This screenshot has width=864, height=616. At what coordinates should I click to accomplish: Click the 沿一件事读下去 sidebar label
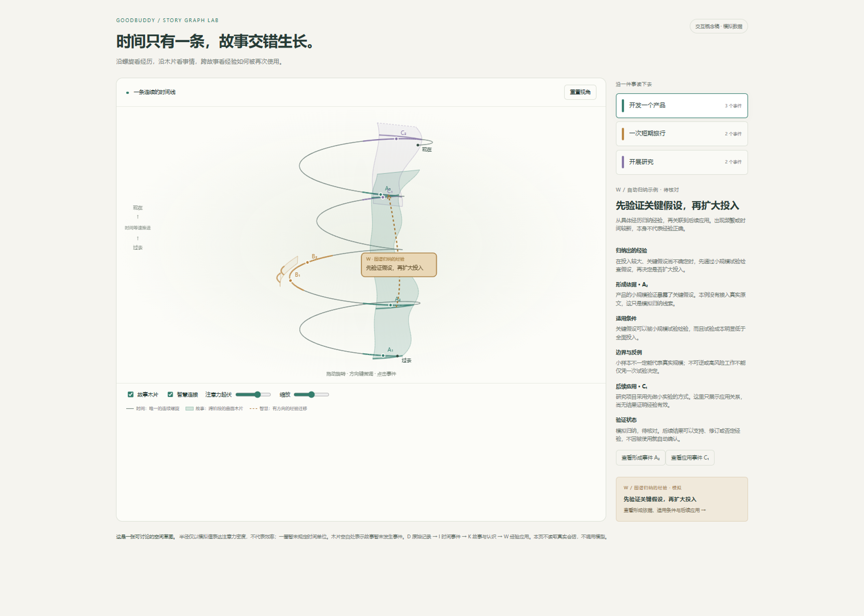634,84
